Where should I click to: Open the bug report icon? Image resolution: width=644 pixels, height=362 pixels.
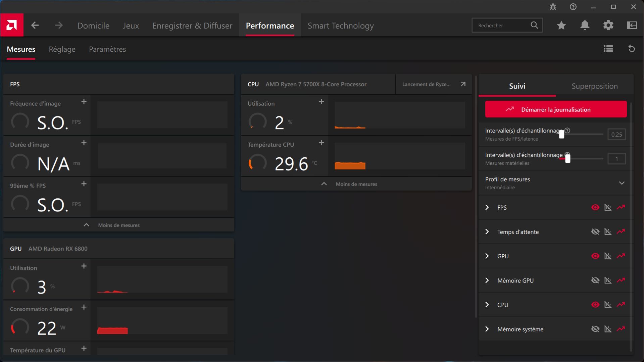553,7
